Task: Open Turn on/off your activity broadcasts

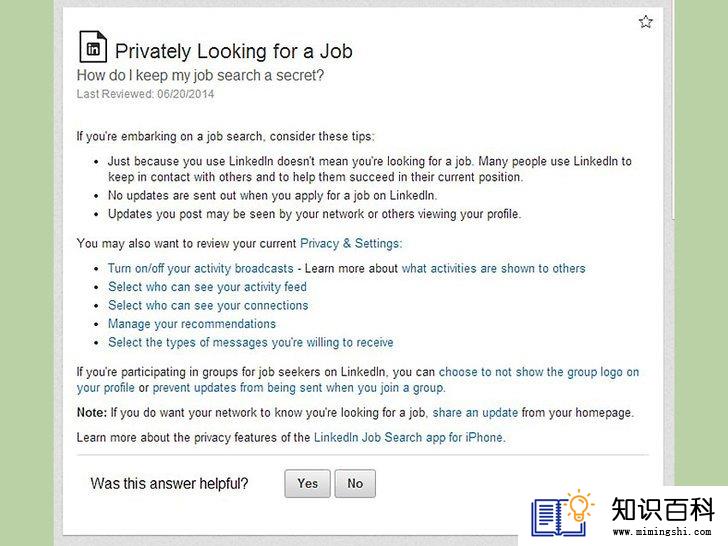Action: click(x=201, y=268)
